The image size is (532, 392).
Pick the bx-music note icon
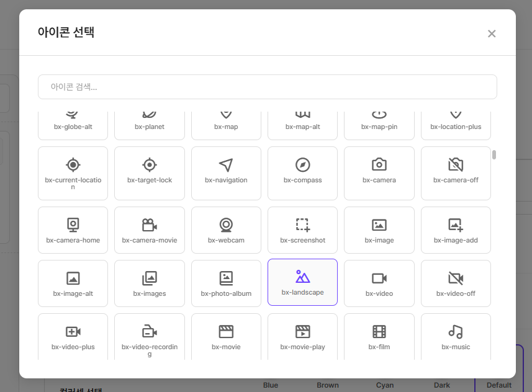pos(456,336)
